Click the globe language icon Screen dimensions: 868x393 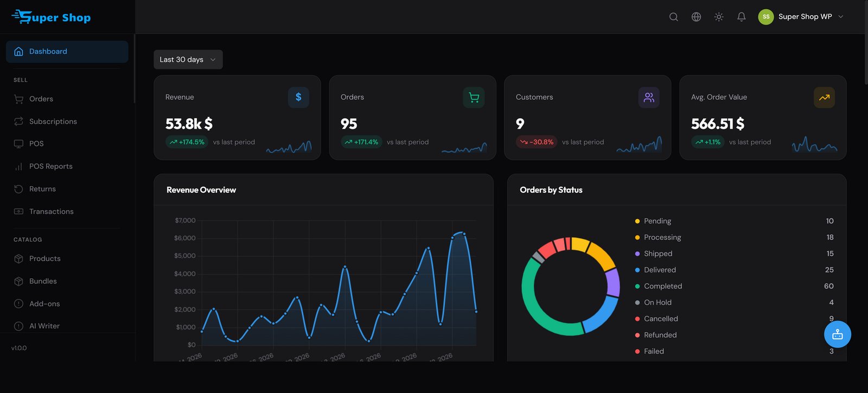(696, 17)
